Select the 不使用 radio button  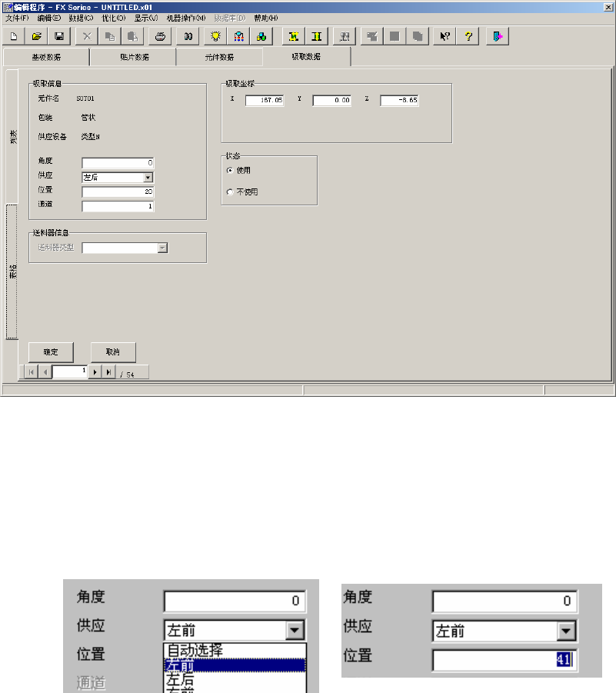pos(230,192)
